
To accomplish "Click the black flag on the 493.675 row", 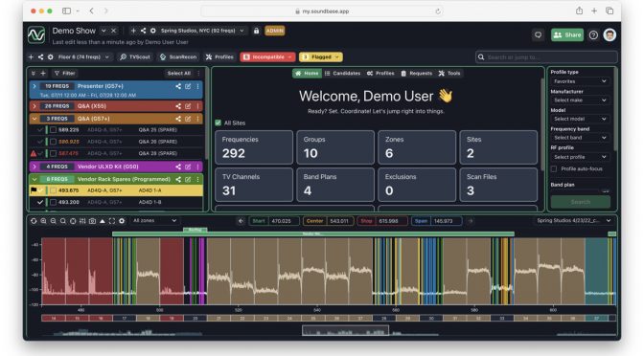I will 34,189.
